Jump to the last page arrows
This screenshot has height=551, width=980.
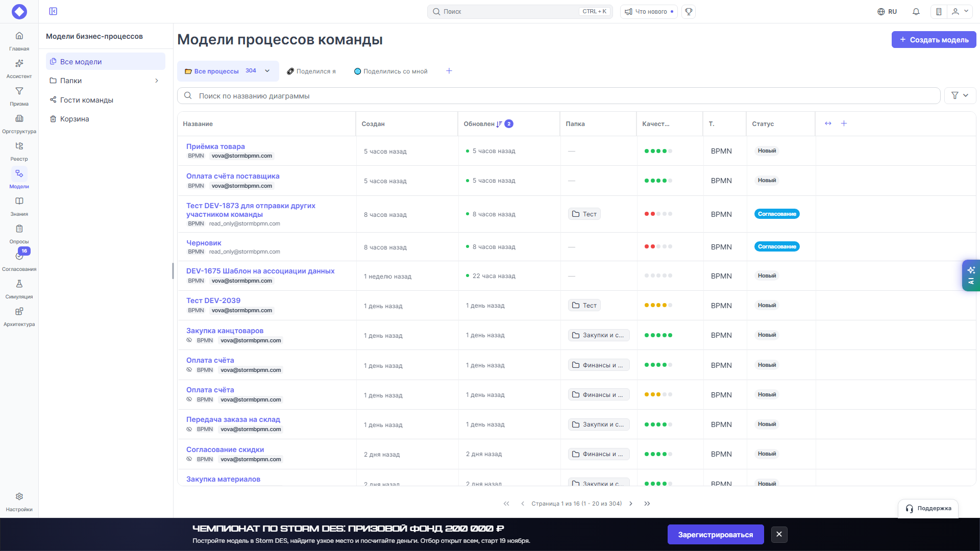647,504
